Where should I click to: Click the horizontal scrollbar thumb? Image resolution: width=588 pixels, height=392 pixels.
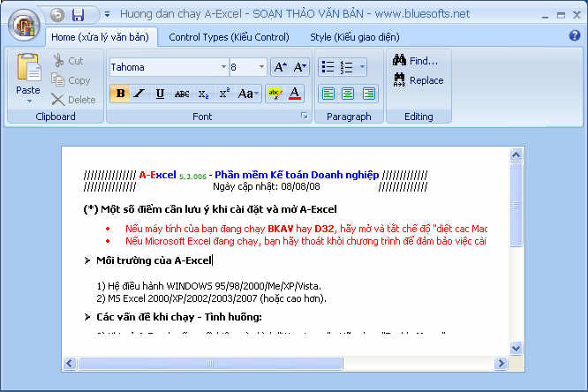pyautogui.click(x=210, y=363)
